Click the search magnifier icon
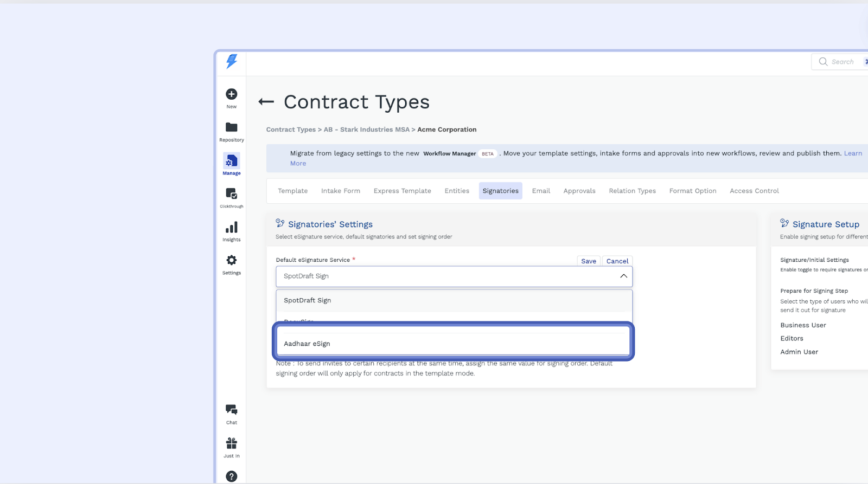The image size is (868, 484). click(823, 62)
